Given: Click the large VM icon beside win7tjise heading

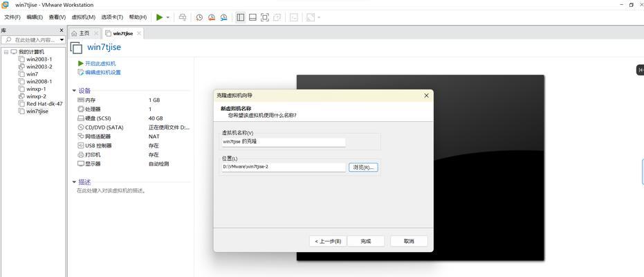Looking at the screenshot, I should [x=76, y=48].
